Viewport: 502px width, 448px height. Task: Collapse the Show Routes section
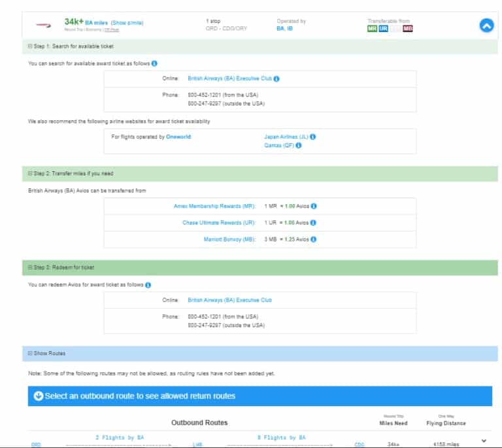[x=30, y=353]
